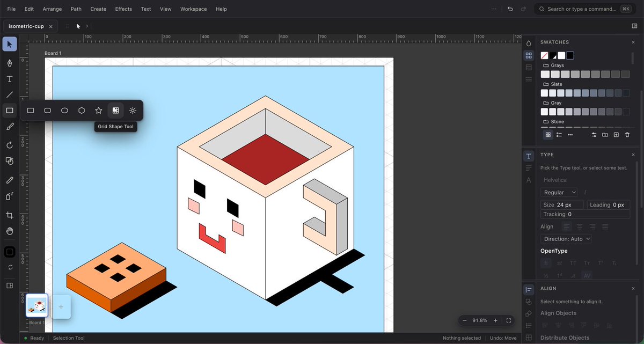Open the Direction: Auto dropdown

(566, 239)
